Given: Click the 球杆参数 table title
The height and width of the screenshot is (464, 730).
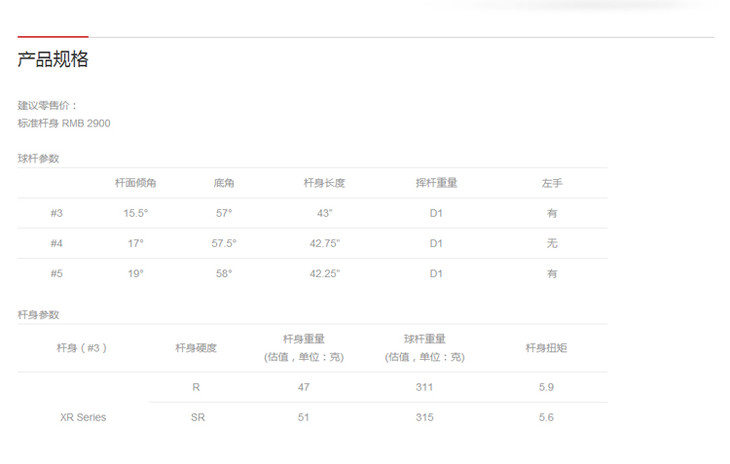Looking at the screenshot, I should pyautogui.click(x=38, y=159).
